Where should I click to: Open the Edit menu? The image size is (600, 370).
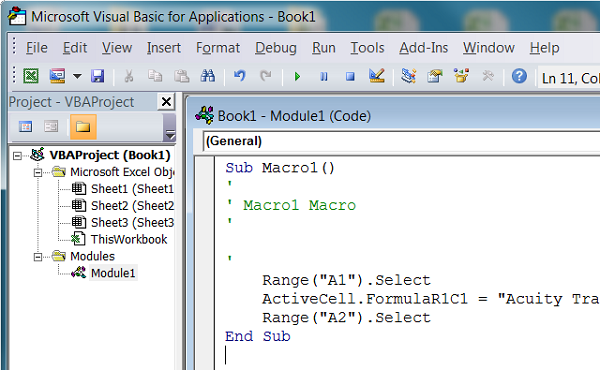[x=75, y=48]
